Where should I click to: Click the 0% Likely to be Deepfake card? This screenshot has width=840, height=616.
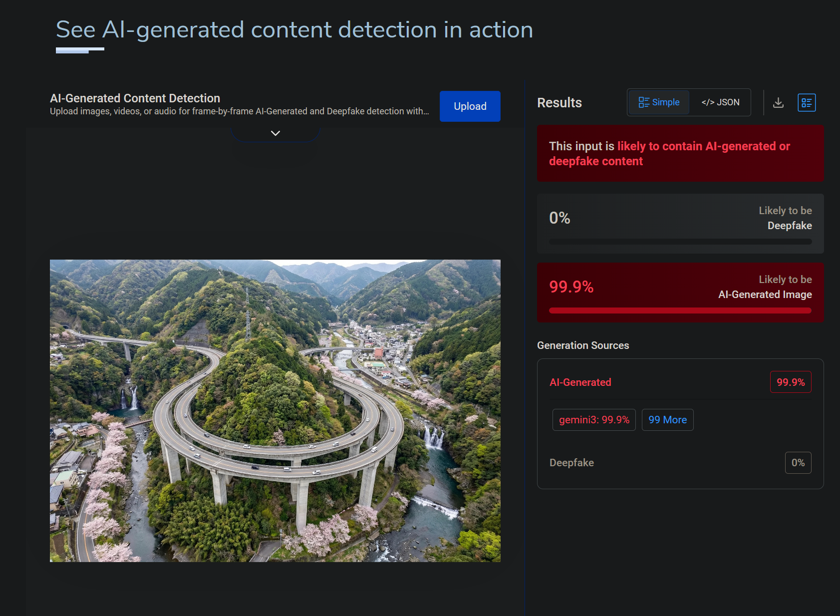[680, 224]
